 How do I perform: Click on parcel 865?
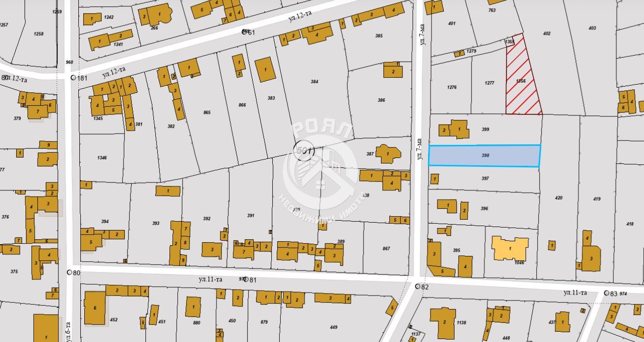click(x=207, y=113)
